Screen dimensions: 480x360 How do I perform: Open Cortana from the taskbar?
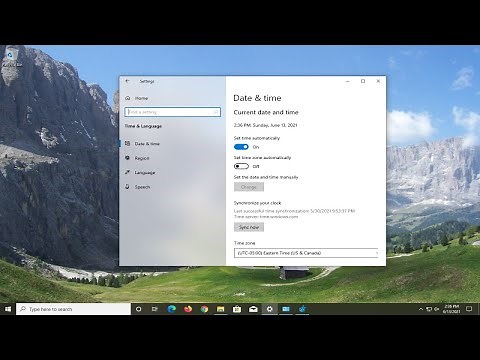coord(138,309)
